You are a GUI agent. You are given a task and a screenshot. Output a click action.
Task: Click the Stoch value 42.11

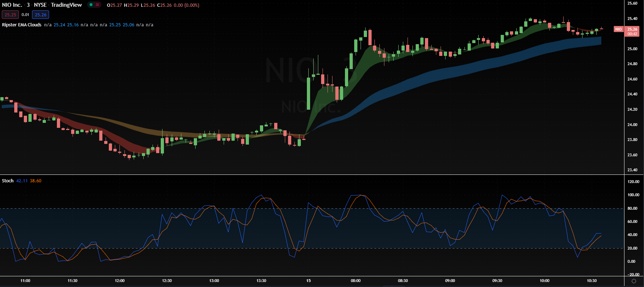point(22,181)
